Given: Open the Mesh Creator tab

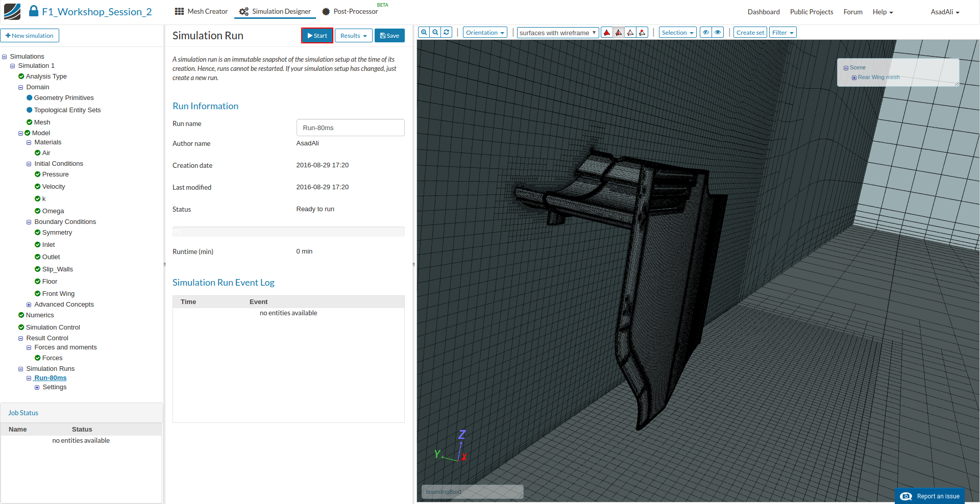Looking at the screenshot, I should pos(201,11).
